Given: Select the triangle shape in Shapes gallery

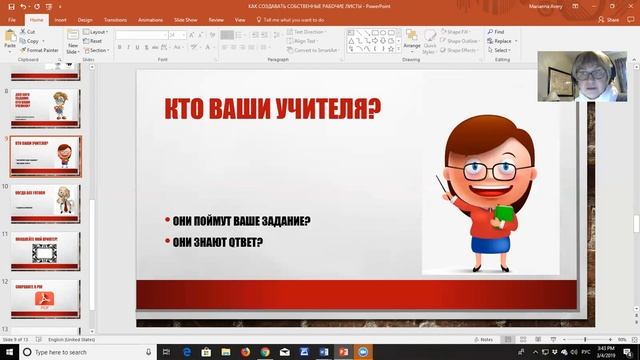Looking at the screenshot, I should coord(351,41).
